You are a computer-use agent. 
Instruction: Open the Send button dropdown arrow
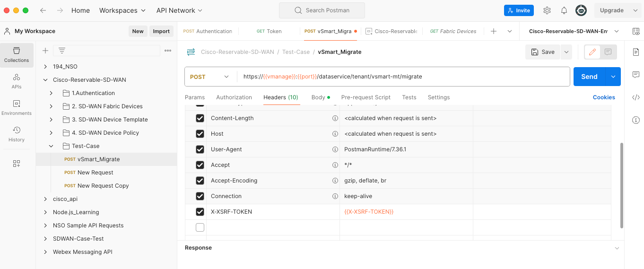point(614,77)
